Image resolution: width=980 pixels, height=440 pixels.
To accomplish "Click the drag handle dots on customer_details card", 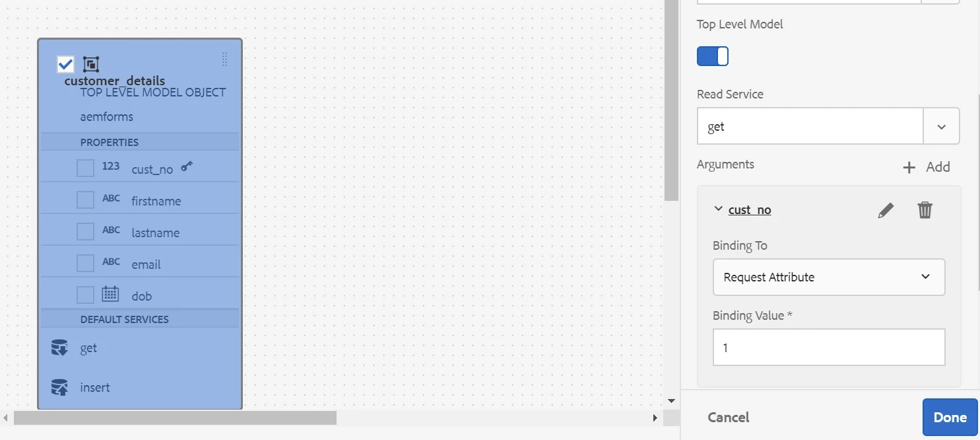I will pos(224,59).
